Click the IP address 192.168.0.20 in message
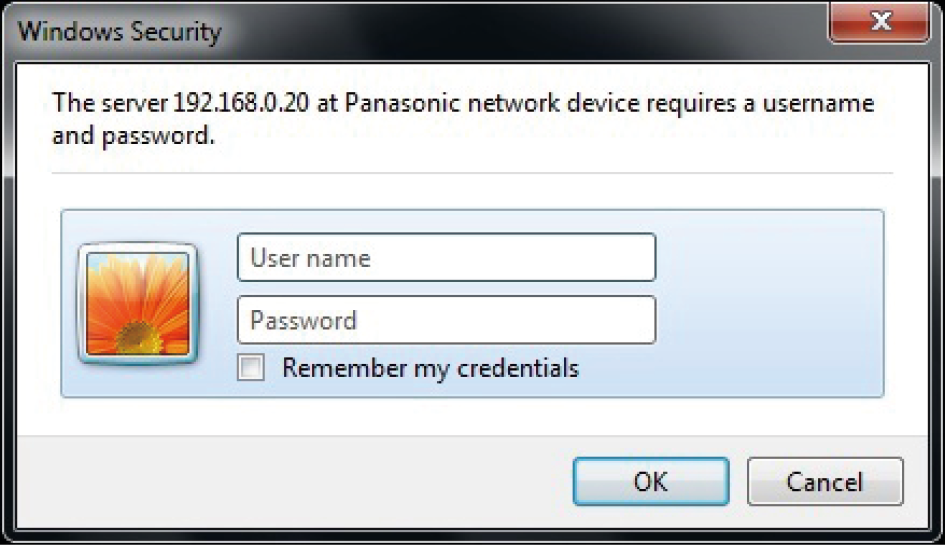Image resolution: width=945 pixels, height=560 pixels. [242, 103]
